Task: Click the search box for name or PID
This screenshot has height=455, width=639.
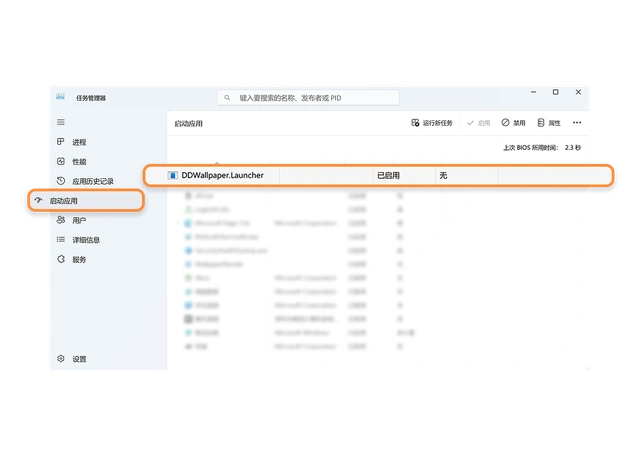Action: tap(309, 98)
